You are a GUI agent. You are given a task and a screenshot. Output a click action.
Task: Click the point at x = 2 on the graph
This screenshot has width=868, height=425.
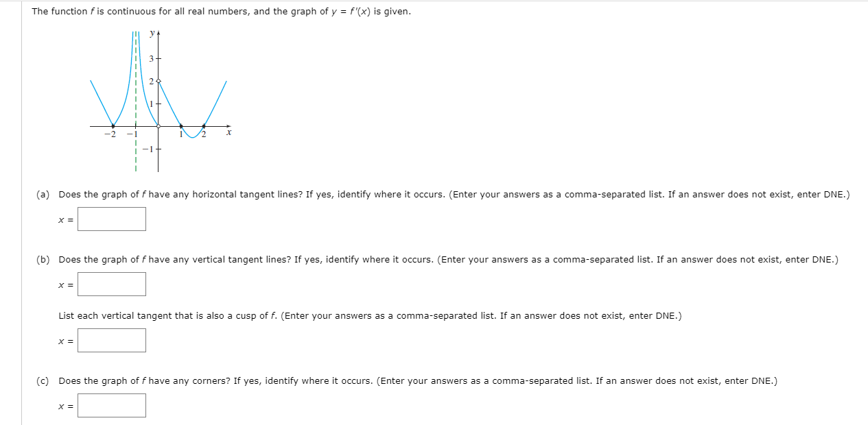pos(202,126)
